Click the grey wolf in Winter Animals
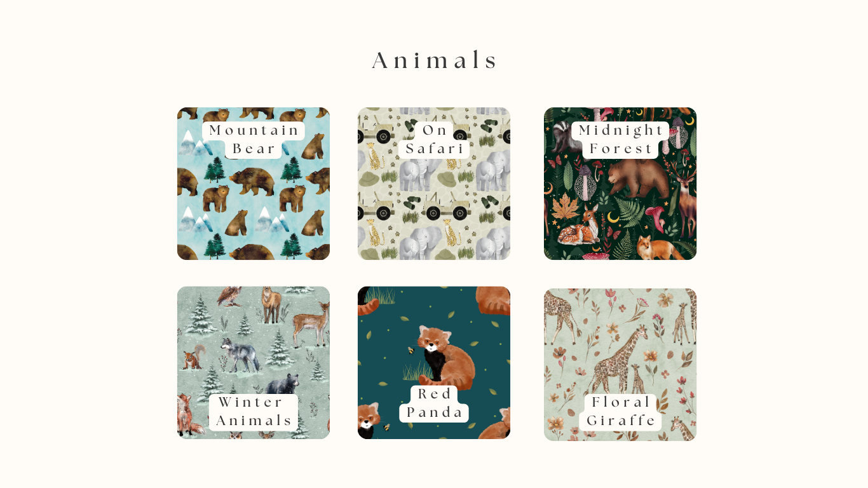This screenshot has width=868, height=488. tap(240, 355)
